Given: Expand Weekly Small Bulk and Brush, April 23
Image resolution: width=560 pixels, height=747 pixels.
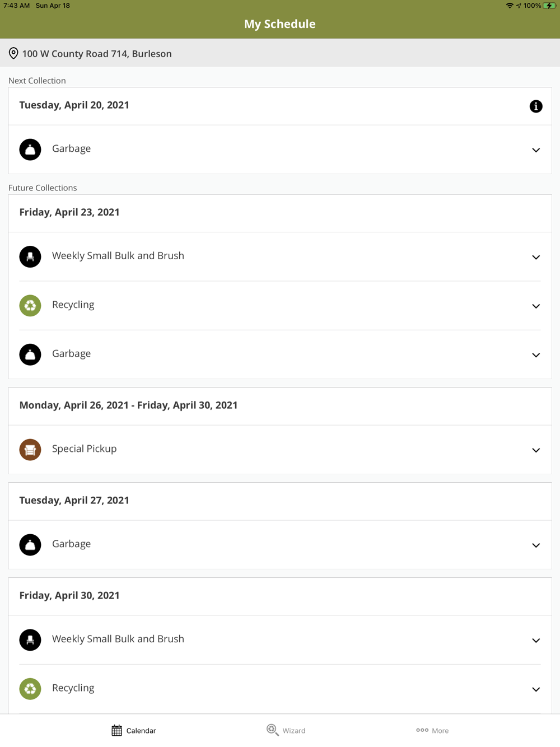Looking at the screenshot, I should click(535, 257).
